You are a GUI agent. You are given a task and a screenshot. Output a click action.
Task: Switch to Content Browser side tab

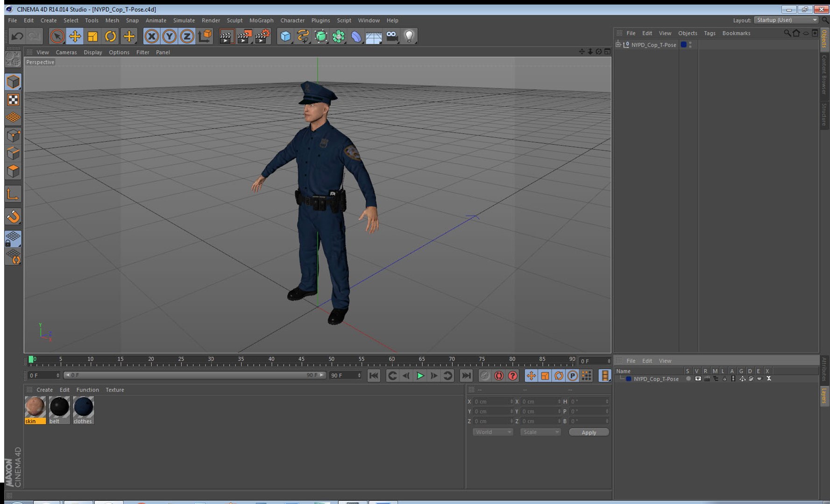824,75
